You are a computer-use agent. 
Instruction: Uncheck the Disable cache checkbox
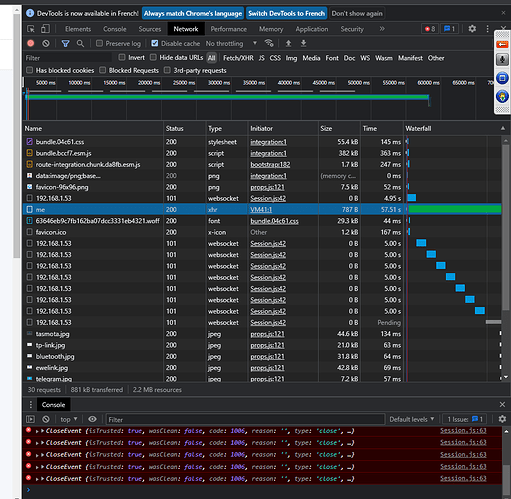coord(155,43)
